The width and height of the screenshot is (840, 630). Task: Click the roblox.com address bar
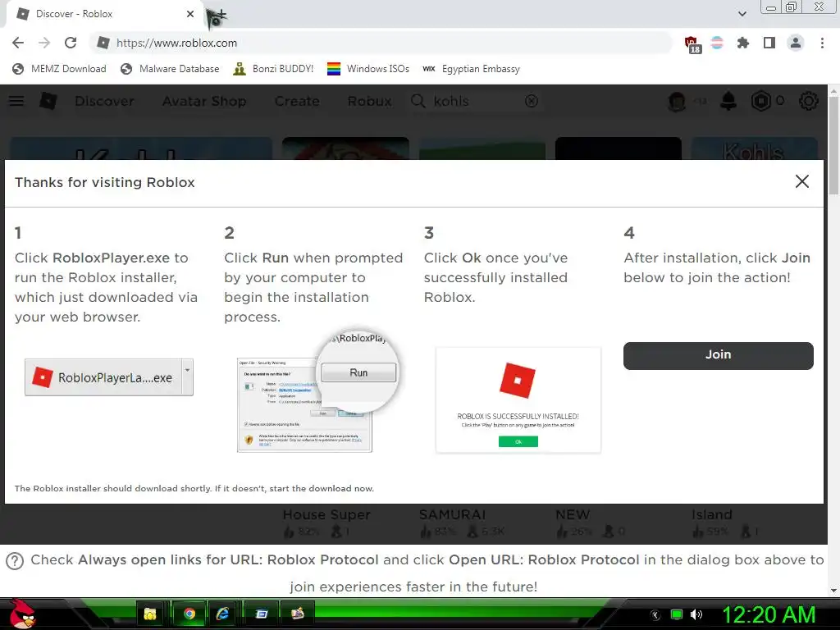pos(381,43)
